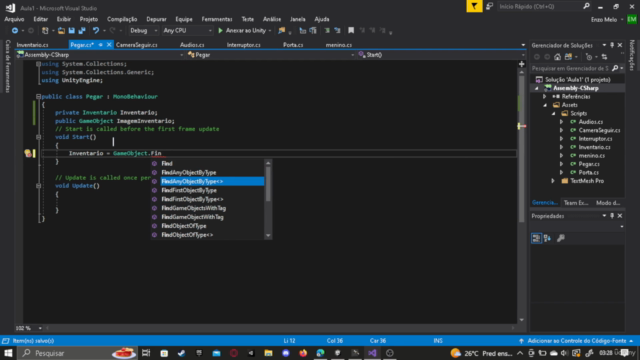The width and height of the screenshot is (640, 360).
Task: Collapse the using directives block
Action: click(38, 64)
